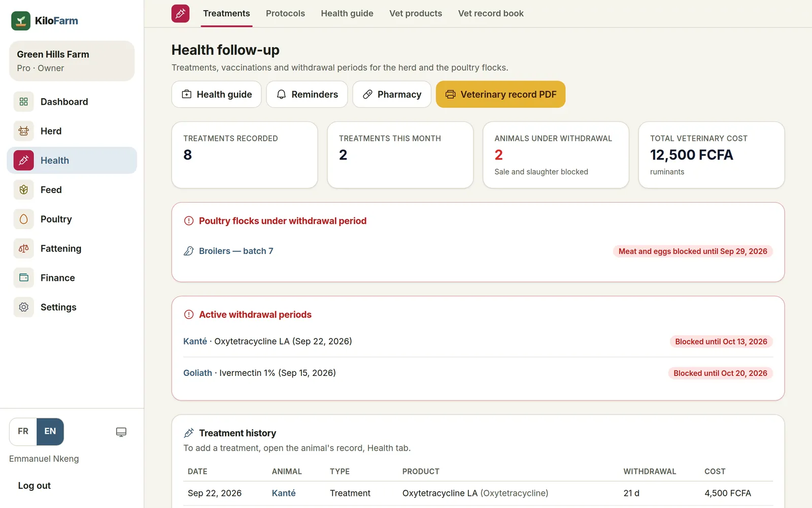Viewport: 812px width, 508px height.
Task: Click the alert icon beside Active withdrawal periods
Action: point(189,314)
